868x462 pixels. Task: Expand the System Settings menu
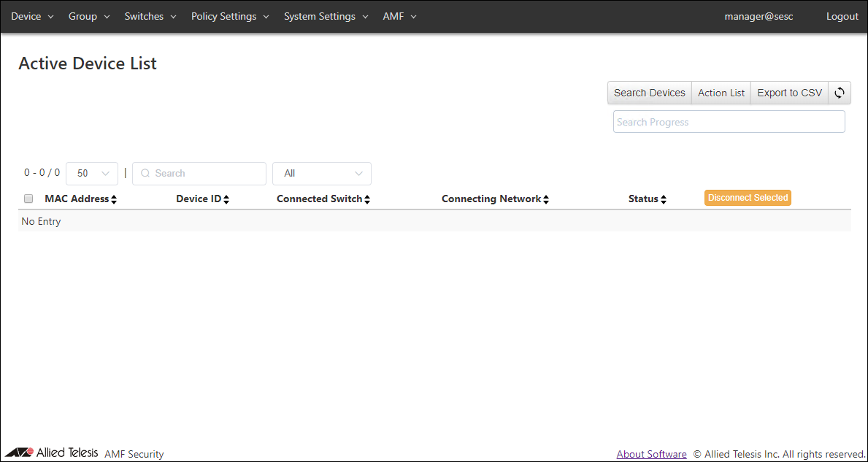point(326,16)
